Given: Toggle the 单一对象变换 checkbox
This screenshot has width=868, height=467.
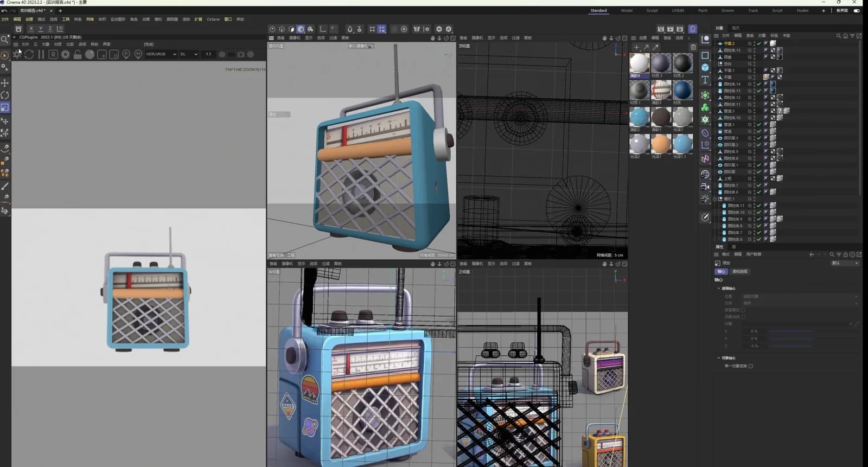Looking at the screenshot, I should pos(751,366).
